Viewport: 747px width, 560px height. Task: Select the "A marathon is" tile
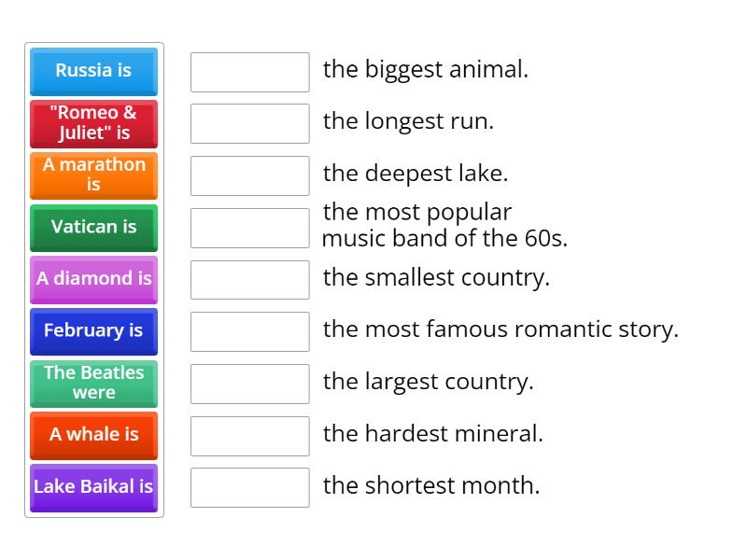pyautogui.click(x=93, y=175)
